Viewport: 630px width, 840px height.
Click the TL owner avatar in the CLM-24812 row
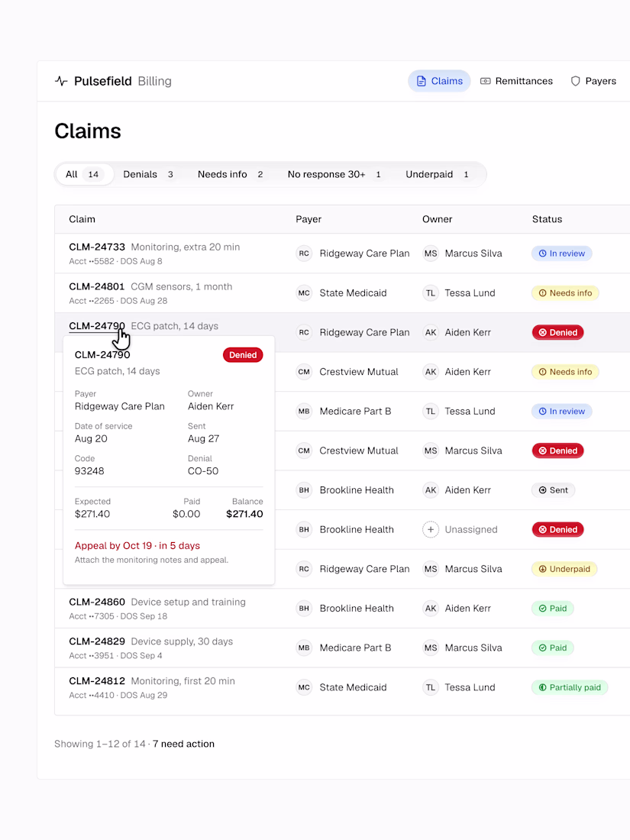(431, 687)
